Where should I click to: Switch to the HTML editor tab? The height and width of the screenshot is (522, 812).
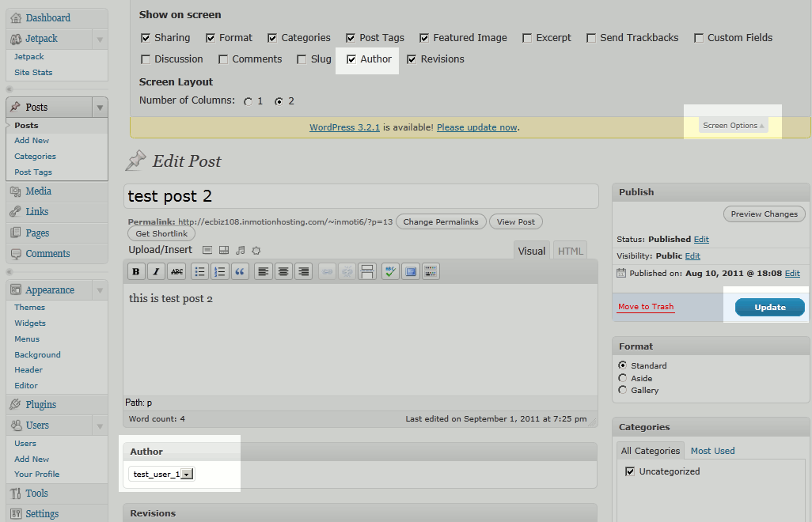tap(570, 251)
